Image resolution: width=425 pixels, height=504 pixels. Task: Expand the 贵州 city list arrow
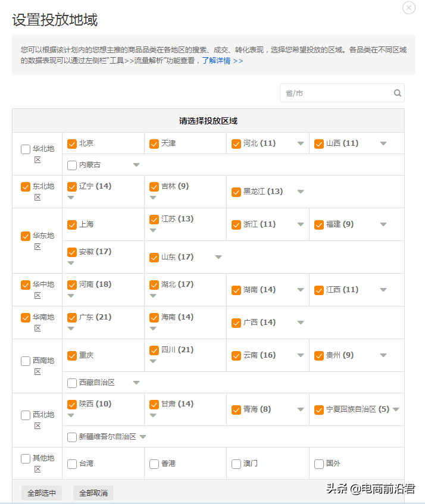pos(383,355)
